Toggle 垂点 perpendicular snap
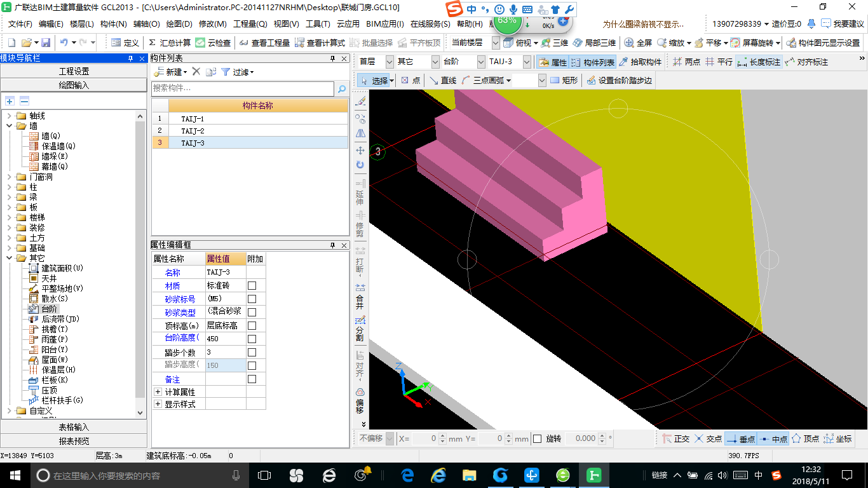 pos(740,439)
